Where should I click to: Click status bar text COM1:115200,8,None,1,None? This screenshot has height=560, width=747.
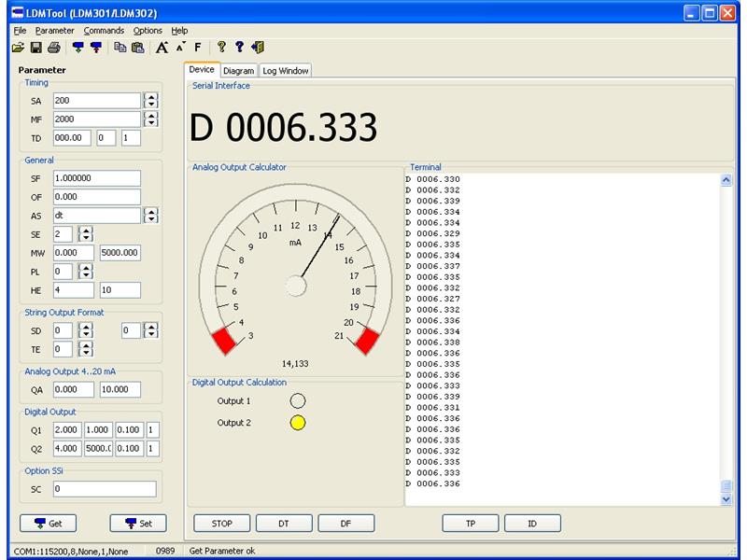pyautogui.click(x=71, y=552)
